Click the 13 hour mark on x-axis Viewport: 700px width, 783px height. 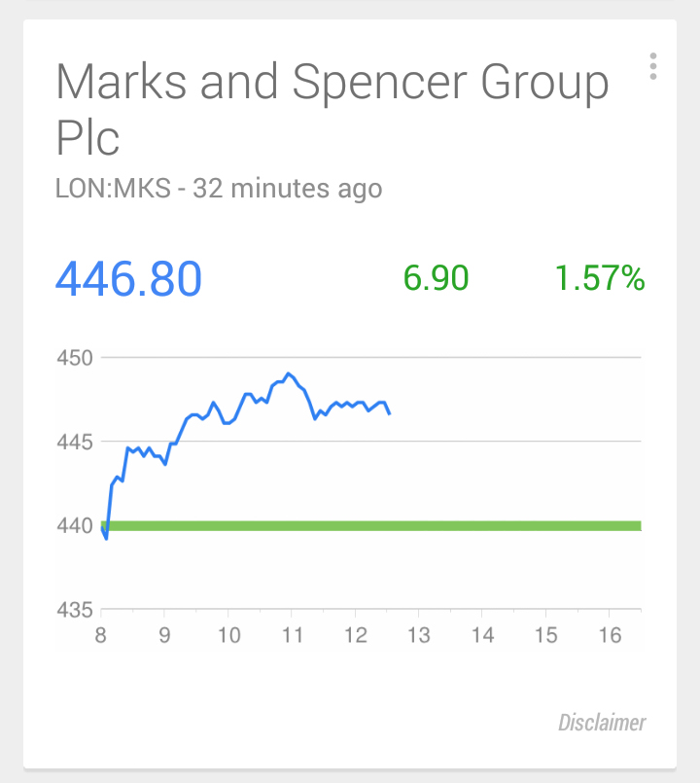(x=419, y=635)
